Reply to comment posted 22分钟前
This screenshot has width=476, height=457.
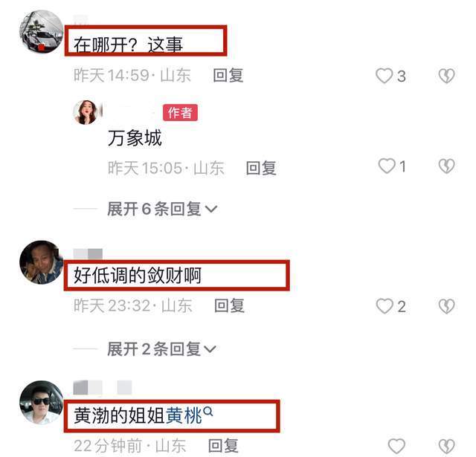(223, 446)
